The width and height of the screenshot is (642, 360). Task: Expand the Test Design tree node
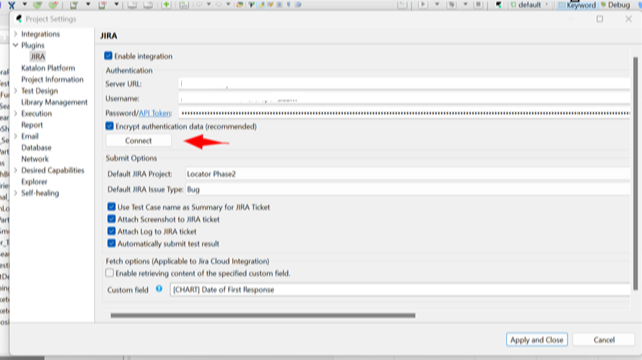[16, 91]
